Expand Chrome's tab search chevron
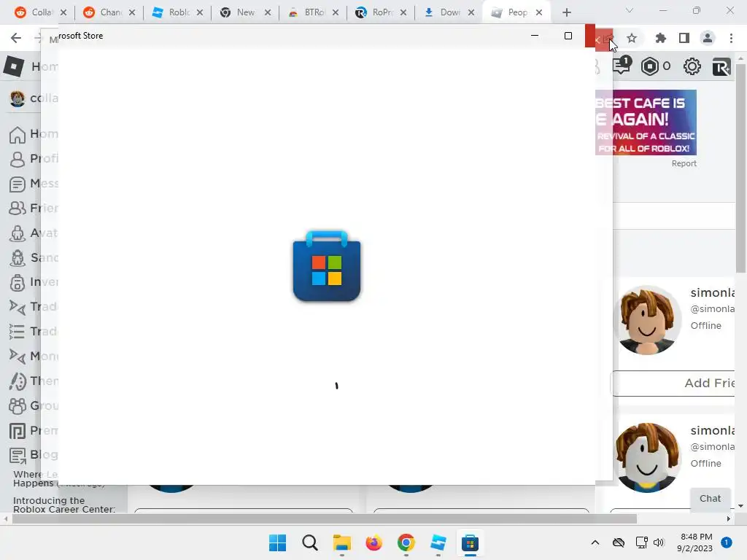This screenshot has width=747, height=560. (630, 10)
